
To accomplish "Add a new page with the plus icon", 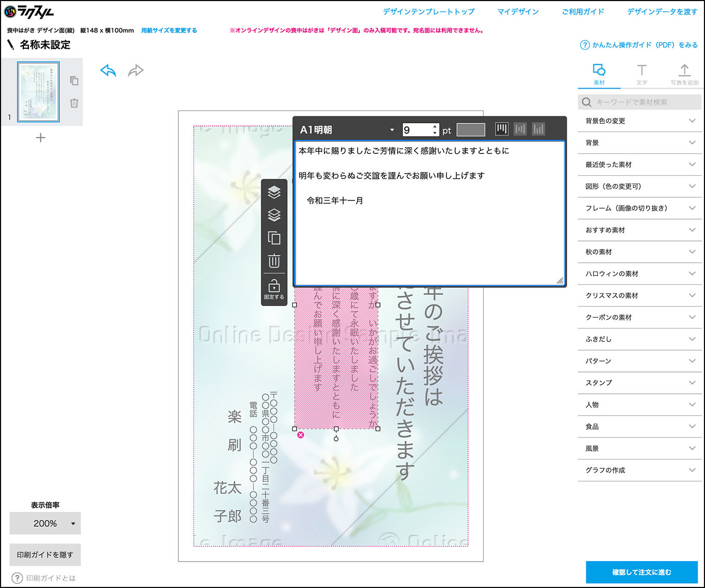I will tap(40, 138).
